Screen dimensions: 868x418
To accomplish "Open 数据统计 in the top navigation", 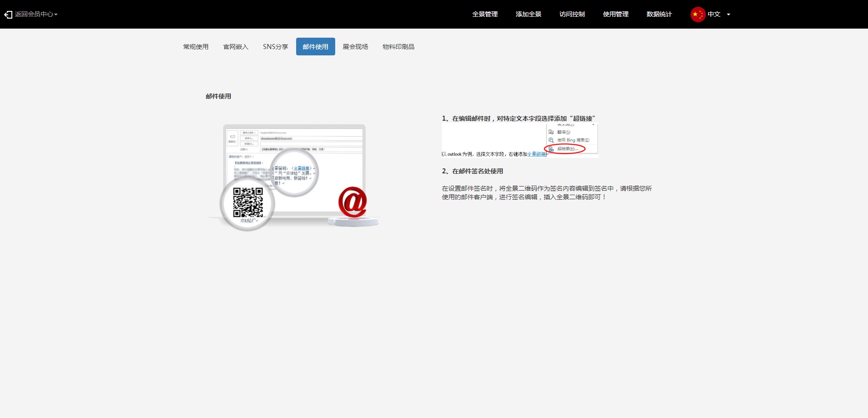I will (x=659, y=15).
